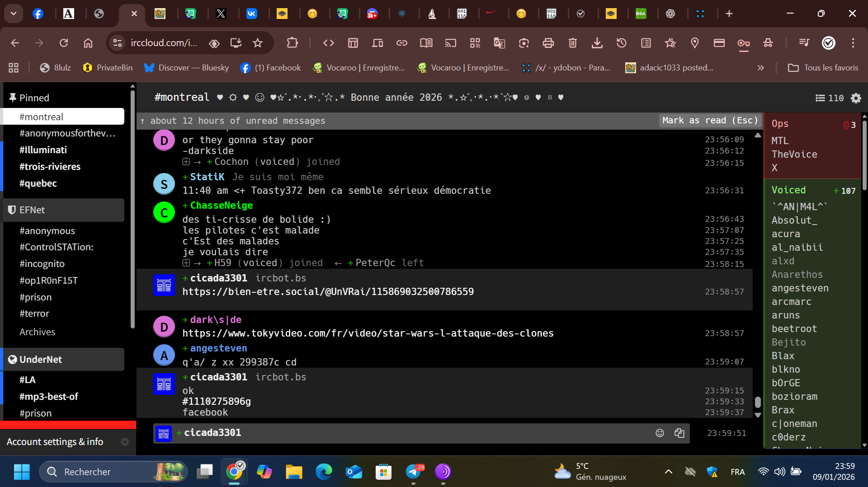Open the PrivateBin bookmark

pyautogui.click(x=108, y=68)
